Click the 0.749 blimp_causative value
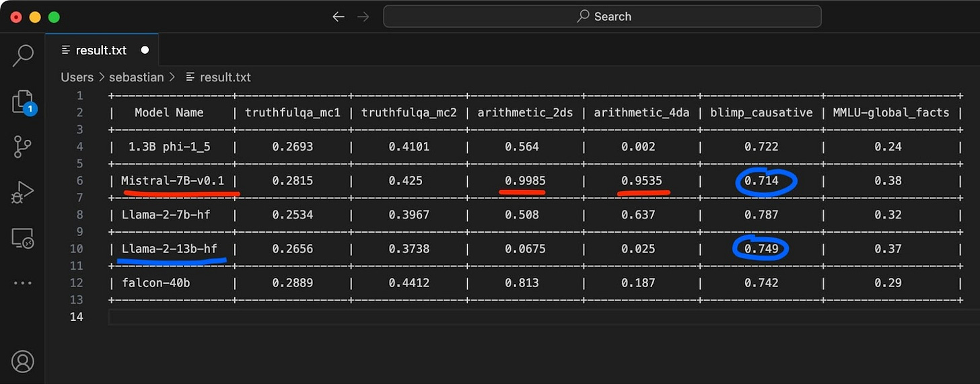 tap(761, 249)
